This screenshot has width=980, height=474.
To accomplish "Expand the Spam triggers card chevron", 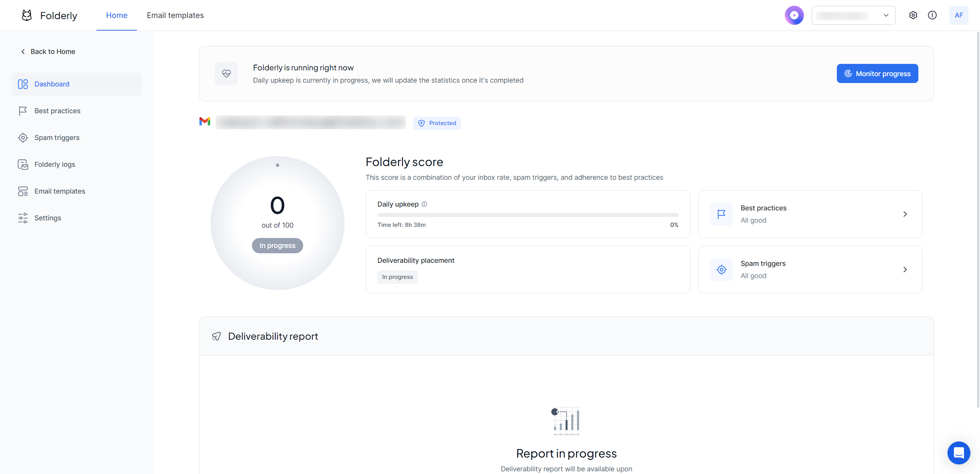I will [x=905, y=270].
